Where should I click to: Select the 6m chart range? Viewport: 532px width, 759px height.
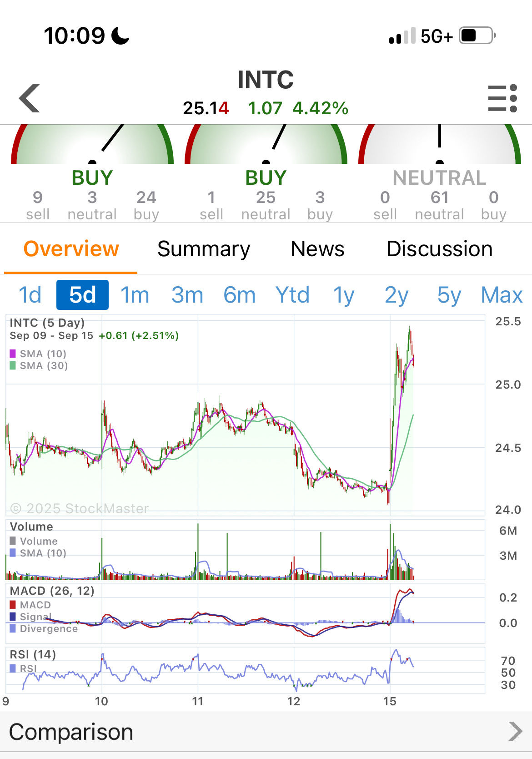pyautogui.click(x=239, y=295)
